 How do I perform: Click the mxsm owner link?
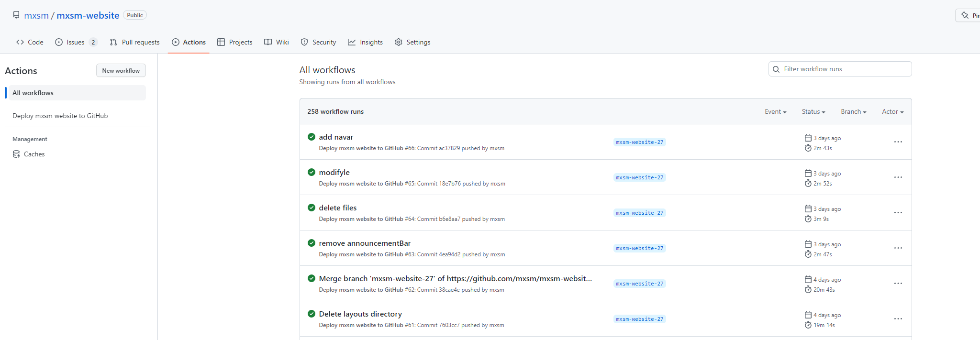tap(36, 15)
